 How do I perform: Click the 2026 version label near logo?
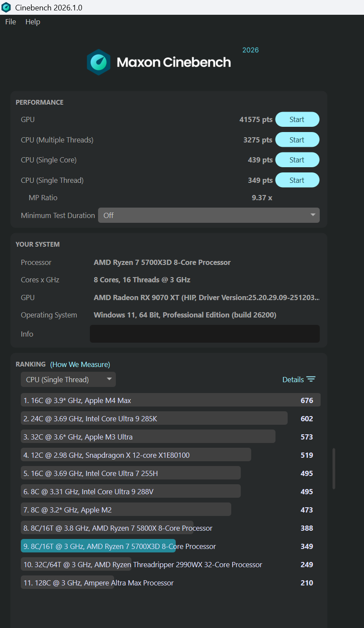[250, 50]
